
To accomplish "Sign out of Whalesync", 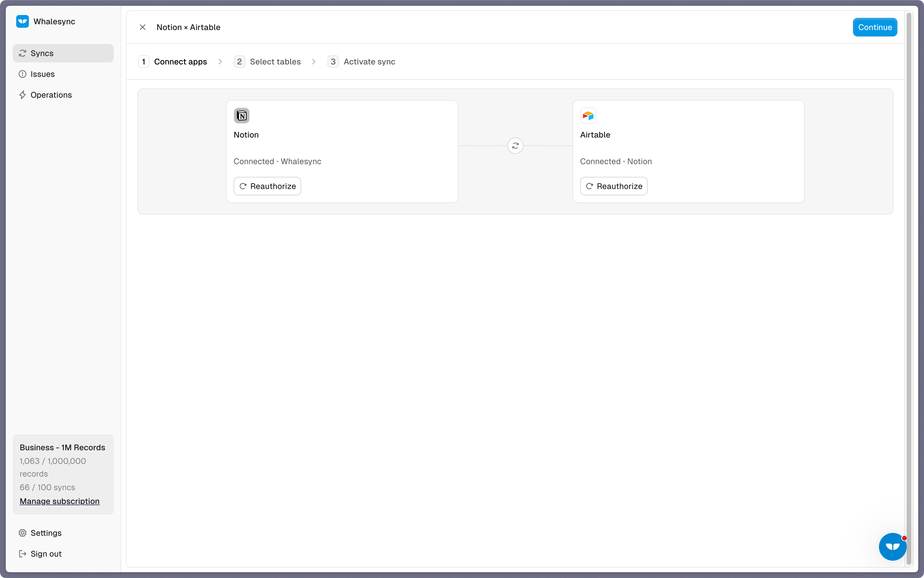I will (63, 553).
